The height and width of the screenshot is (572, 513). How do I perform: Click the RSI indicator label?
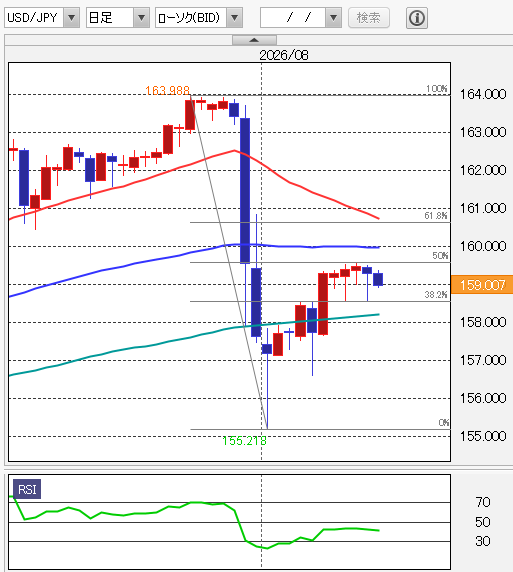pyautogui.click(x=27, y=489)
